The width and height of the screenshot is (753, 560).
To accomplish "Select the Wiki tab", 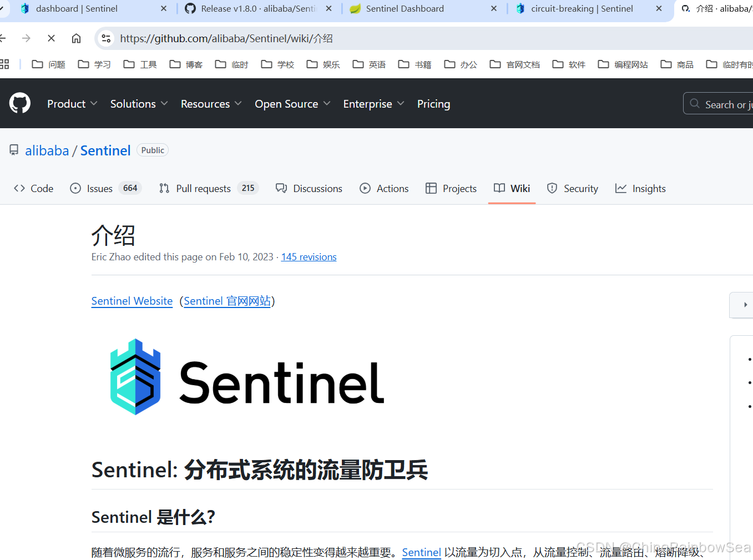I will point(512,189).
